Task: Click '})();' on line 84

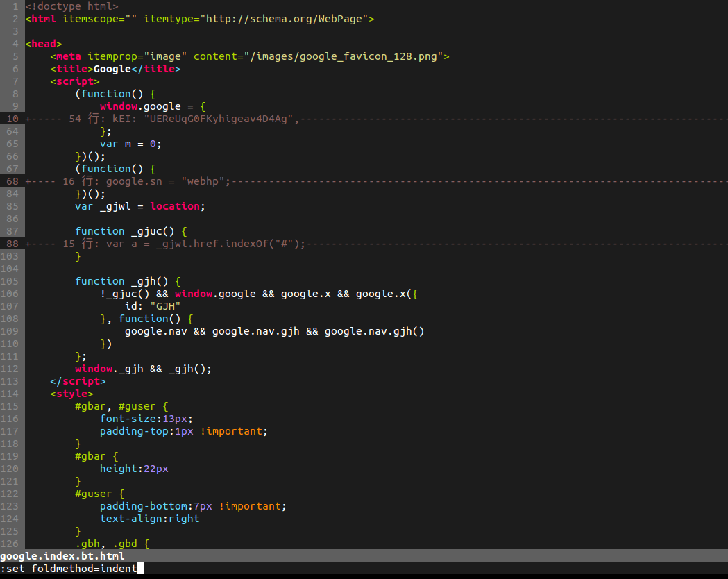Action: pos(90,194)
